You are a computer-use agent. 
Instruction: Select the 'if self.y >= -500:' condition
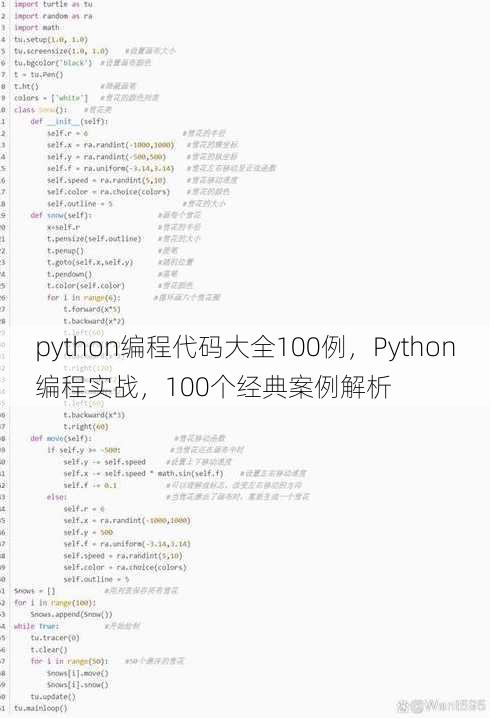click(83, 451)
